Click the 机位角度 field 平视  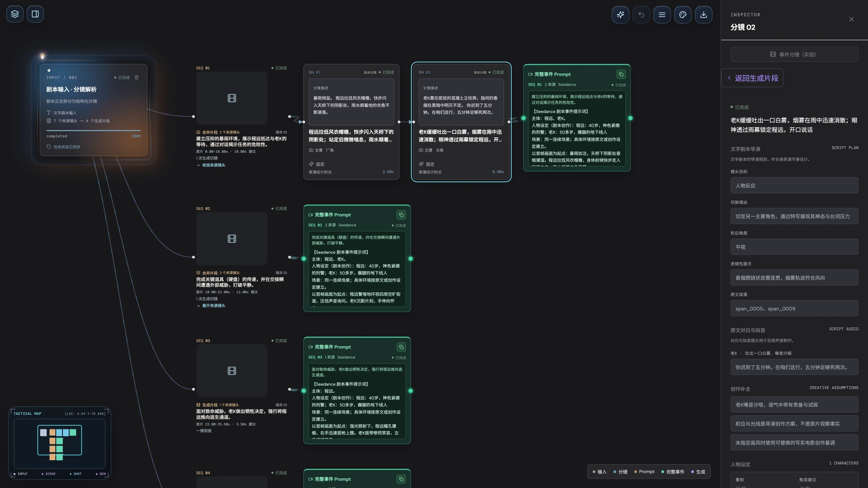click(x=794, y=247)
